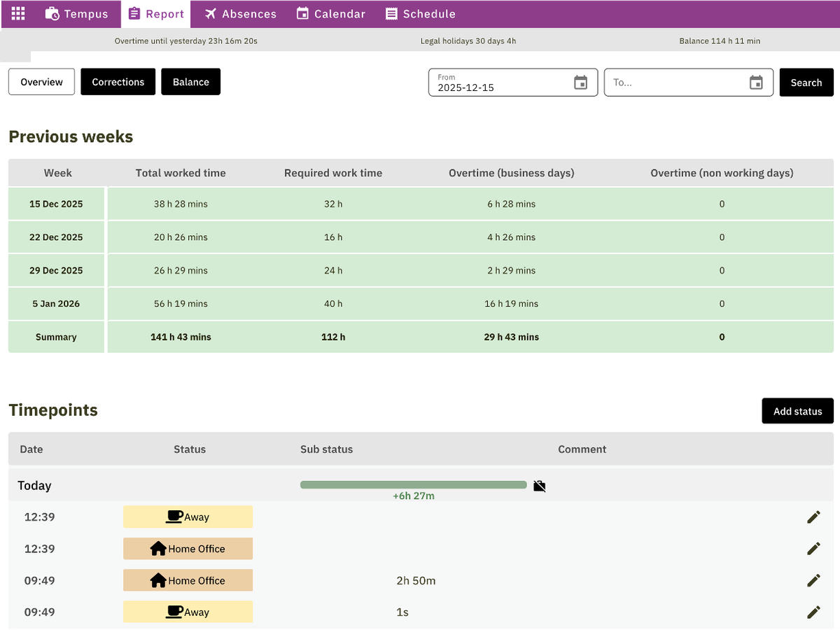Image resolution: width=840 pixels, height=630 pixels.
Task: Click the "141 h 43 mins" summary total
Action: (x=181, y=337)
